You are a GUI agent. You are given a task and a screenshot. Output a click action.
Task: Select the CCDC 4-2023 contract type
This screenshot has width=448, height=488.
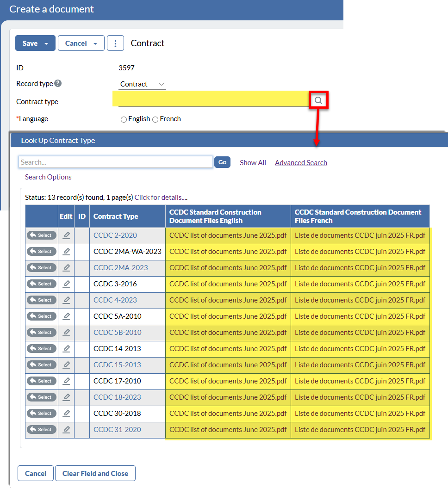[42, 300]
